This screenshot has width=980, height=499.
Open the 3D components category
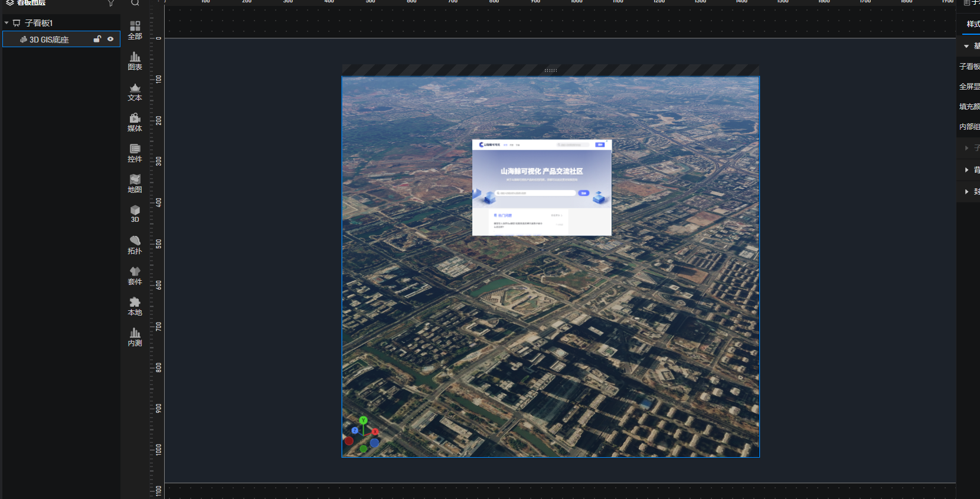135,214
